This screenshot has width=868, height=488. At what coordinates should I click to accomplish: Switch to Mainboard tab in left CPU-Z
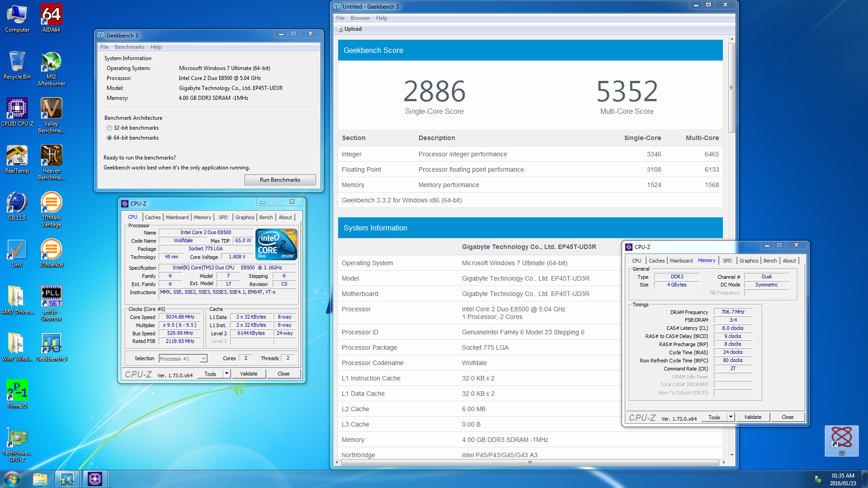point(177,217)
